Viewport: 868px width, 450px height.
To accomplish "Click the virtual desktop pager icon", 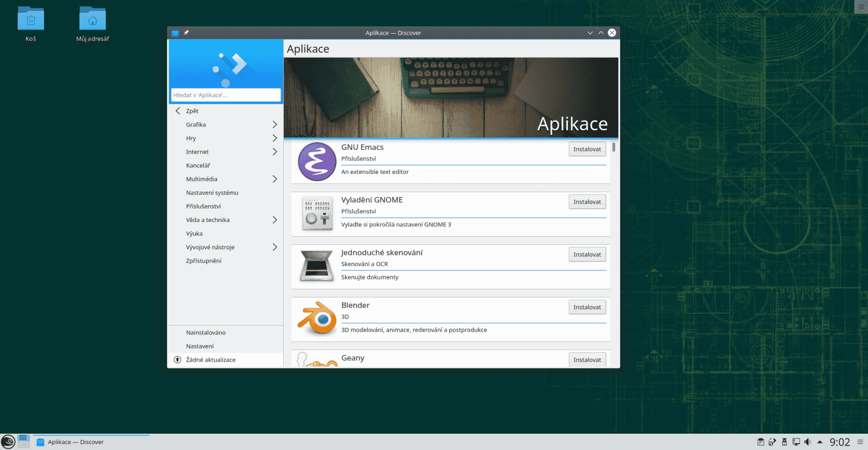I will [x=23, y=441].
